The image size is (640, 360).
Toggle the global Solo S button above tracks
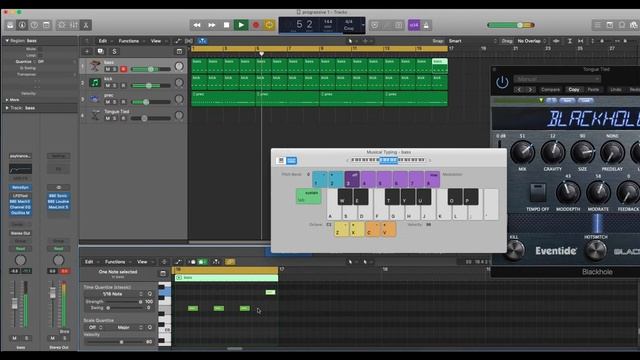point(114,51)
